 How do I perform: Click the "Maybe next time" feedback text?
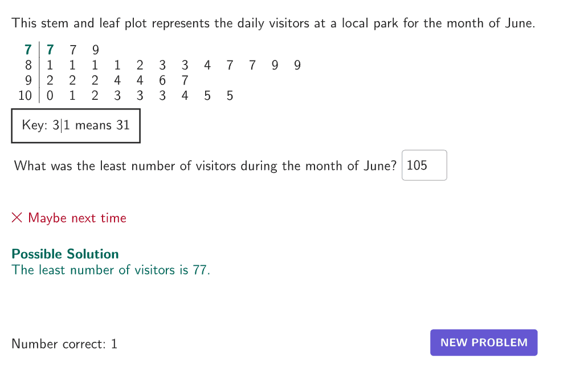coord(77,218)
